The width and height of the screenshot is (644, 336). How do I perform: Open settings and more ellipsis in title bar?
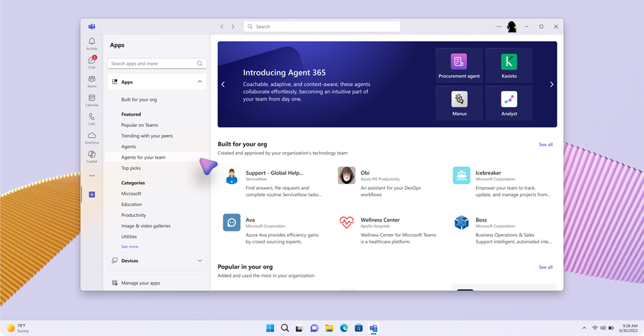click(499, 26)
